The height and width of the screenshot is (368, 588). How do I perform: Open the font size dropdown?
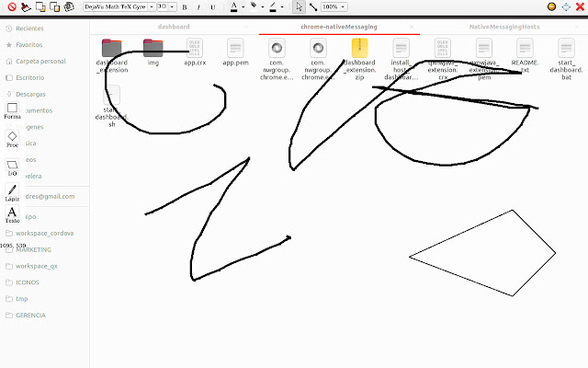click(x=166, y=6)
